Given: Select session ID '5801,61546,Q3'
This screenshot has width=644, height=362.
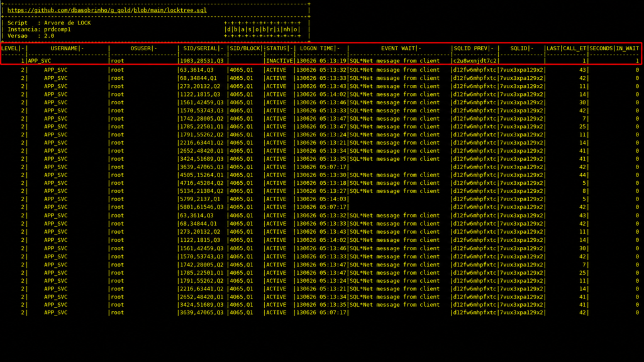Looking at the screenshot, I should coord(202,207).
